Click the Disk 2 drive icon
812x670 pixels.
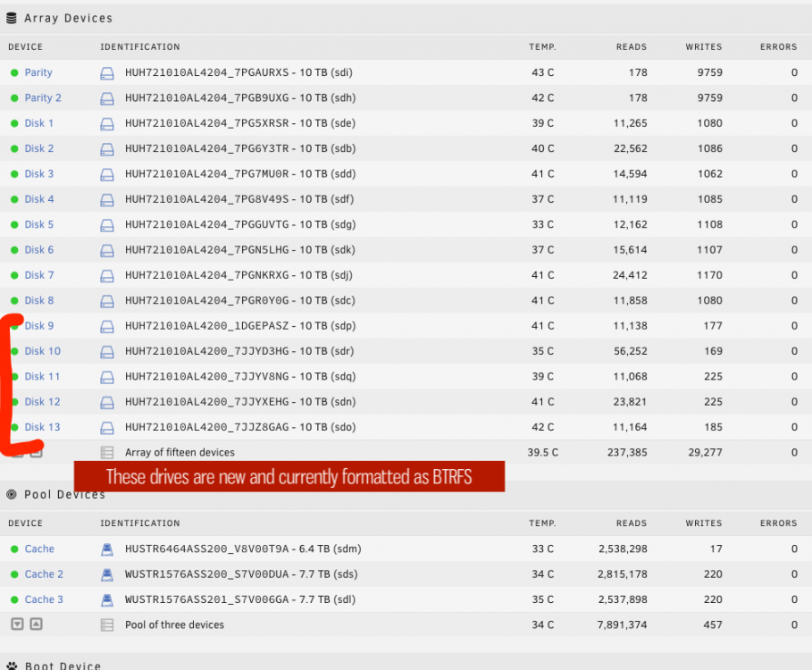click(106, 149)
